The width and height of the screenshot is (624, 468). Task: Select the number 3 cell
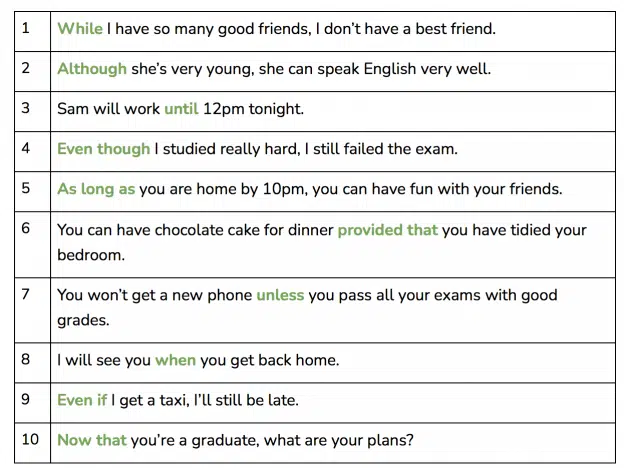pos(33,111)
